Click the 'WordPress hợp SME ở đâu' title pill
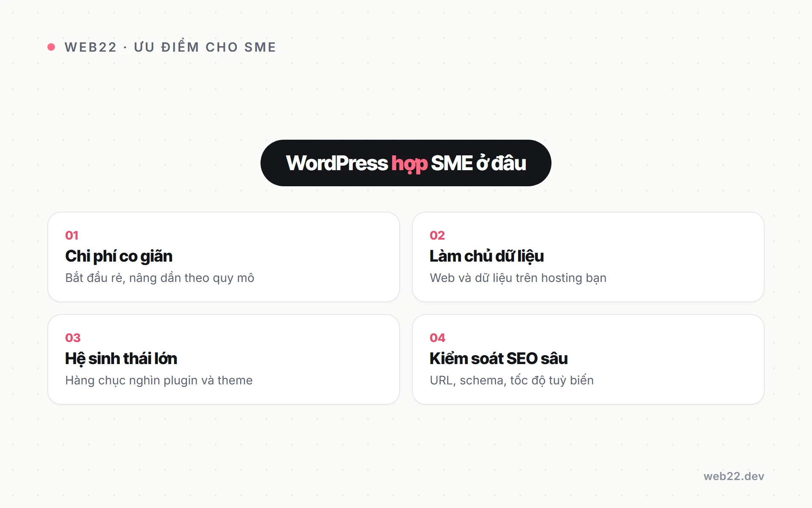Image resolution: width=812 pixels, height=508 pixels. coord(406,163)
